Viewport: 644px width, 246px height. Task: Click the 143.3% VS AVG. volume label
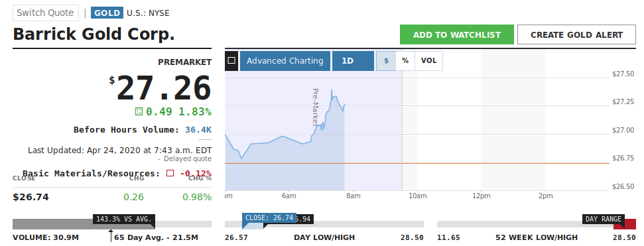click(124, 219)
